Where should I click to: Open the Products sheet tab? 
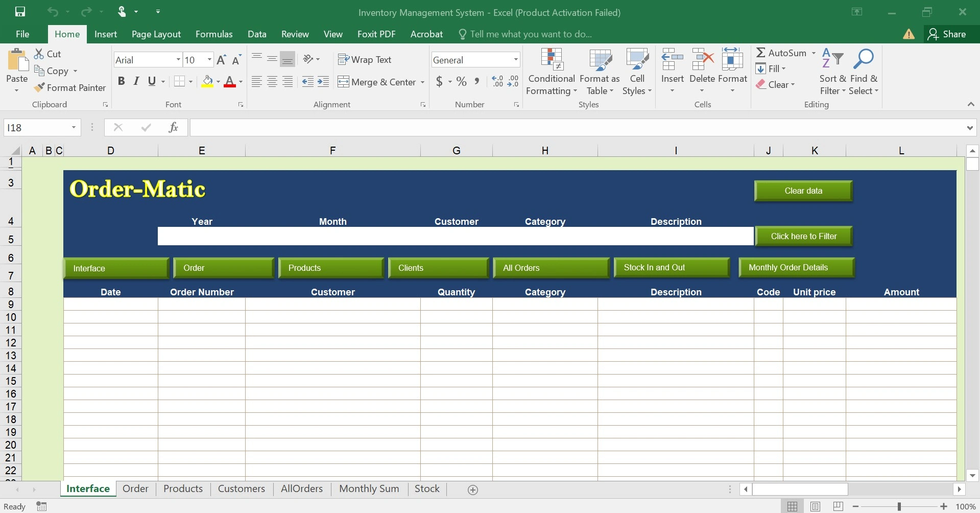click(183, 488)
